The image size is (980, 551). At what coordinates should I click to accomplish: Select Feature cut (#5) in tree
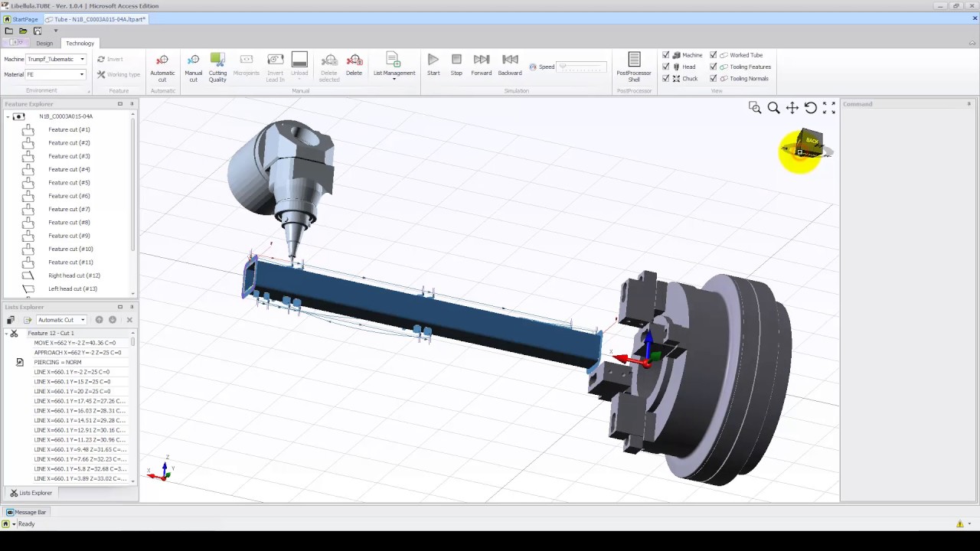tap(69, 183)
